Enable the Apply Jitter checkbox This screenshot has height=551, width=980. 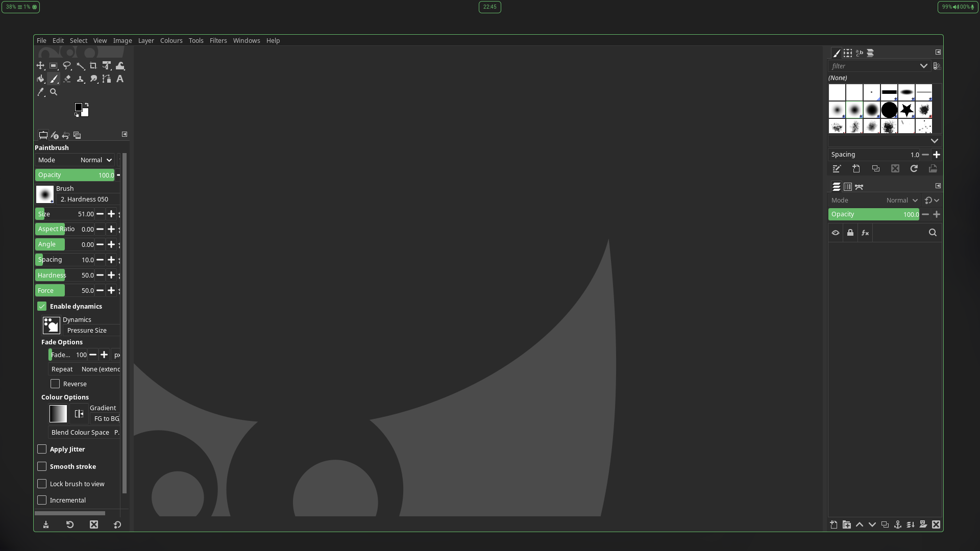click(42, 449)
